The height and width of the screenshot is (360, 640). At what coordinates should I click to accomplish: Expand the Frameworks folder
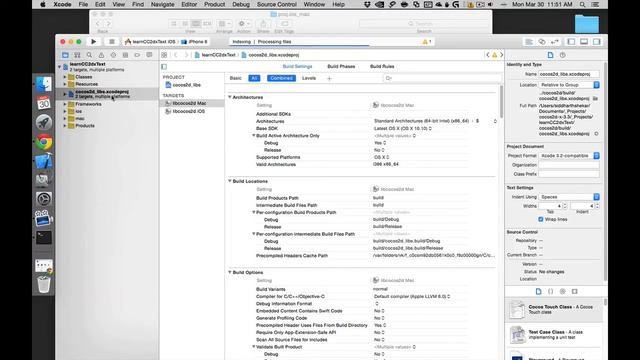(x=64, y=104)
